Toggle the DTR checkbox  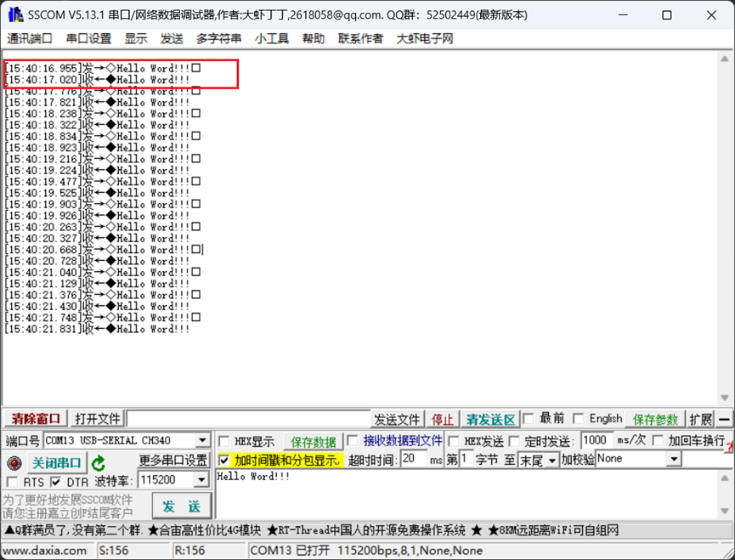[x=55, y=482]
